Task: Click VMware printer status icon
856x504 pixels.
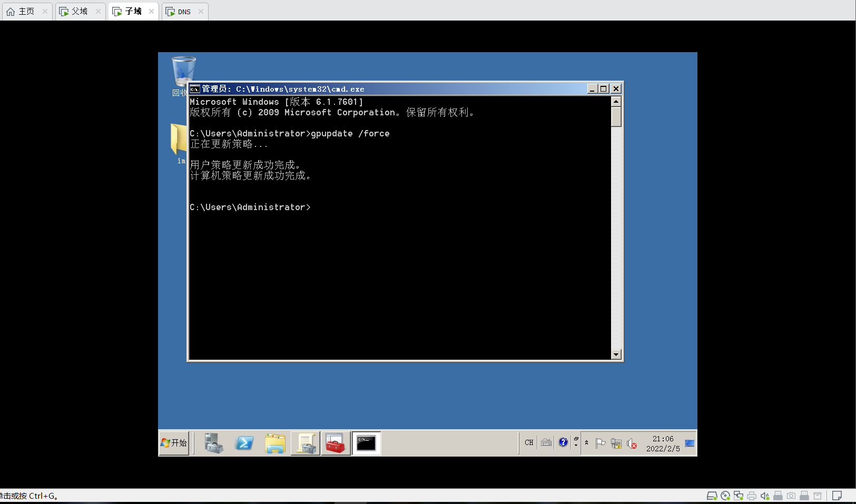Action: click(752, 496)
